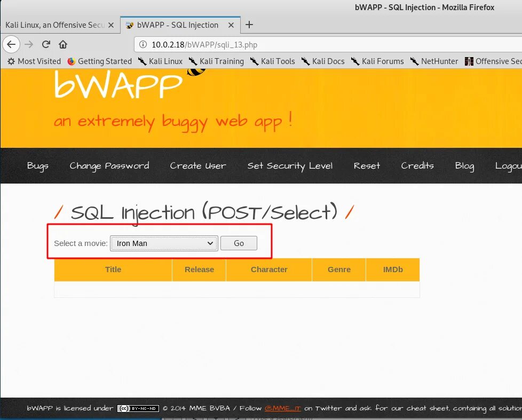The width and height of the screenshot is (522, 420).
Task: Open the NetHunter bookmark
Action: (434, 61)
